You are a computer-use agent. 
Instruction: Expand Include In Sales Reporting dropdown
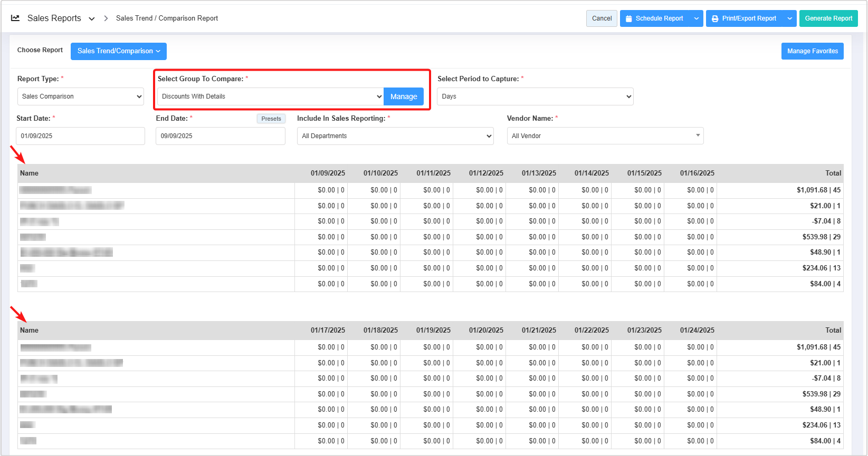point(395,136)
